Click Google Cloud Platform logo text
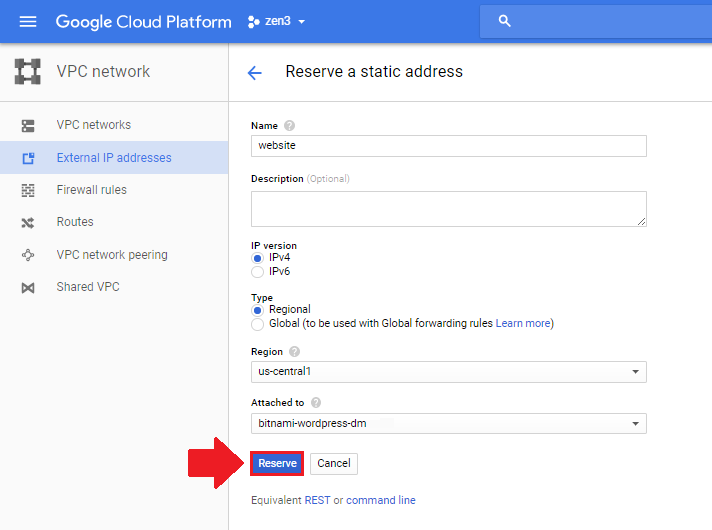This screenshot has width=712, height=530. click(x=143, y=22)
